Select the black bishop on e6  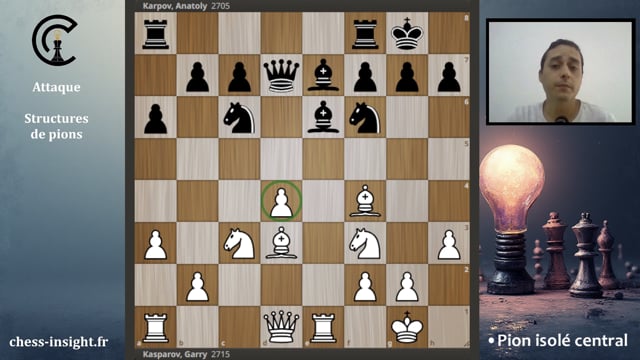(x=323, y=117)
